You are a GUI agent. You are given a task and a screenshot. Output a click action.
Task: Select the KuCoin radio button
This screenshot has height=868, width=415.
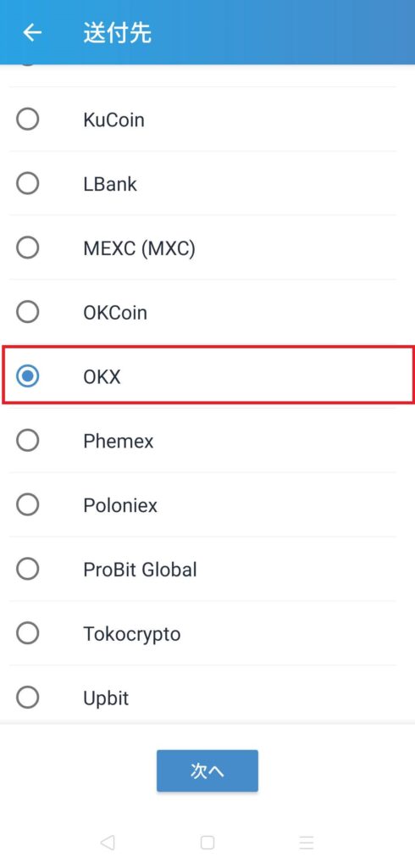point(28,119)
